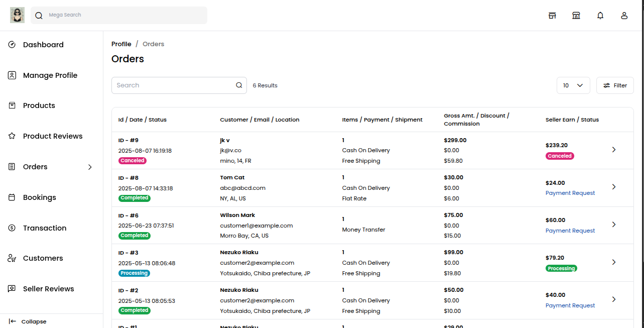
Task: Open the Orders breadcrumb link
Action: (x=153, y=44)
